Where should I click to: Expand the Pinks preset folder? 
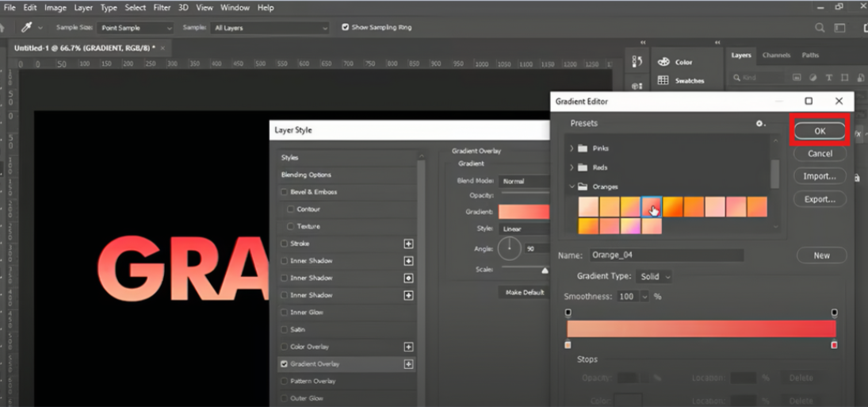(x=572, y=148)
